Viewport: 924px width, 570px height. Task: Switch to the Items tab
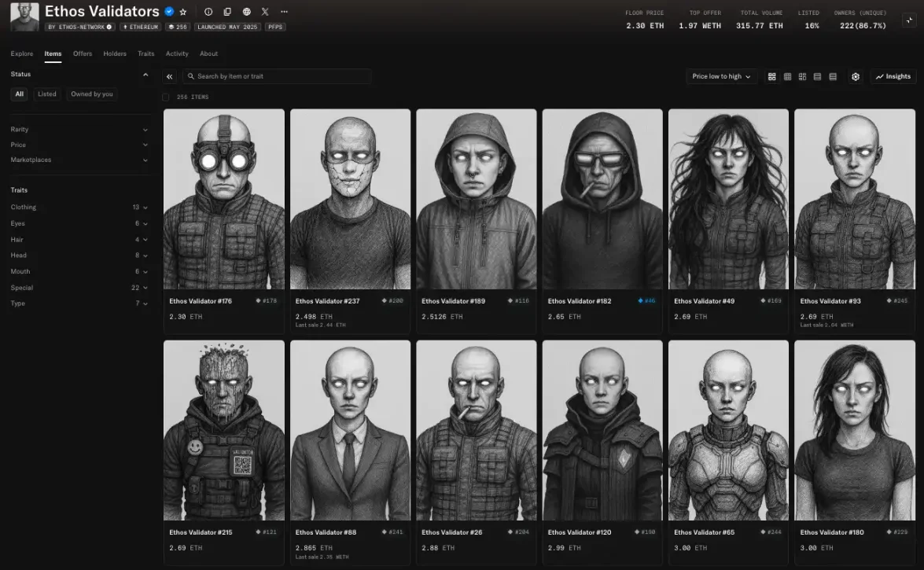click(53, 53)
